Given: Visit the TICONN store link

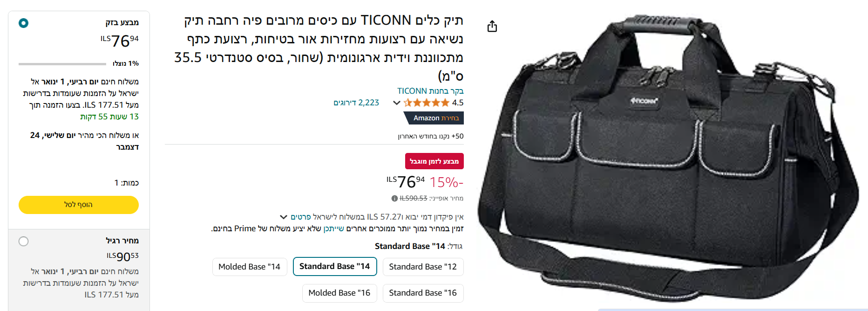Looking at the screenshot, I should pyautogui.click(x=430, y=91).
